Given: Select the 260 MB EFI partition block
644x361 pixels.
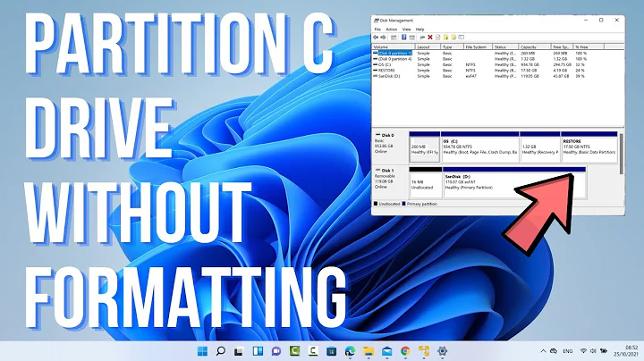Looking at the screenshot, I should [x=425, y=147].
